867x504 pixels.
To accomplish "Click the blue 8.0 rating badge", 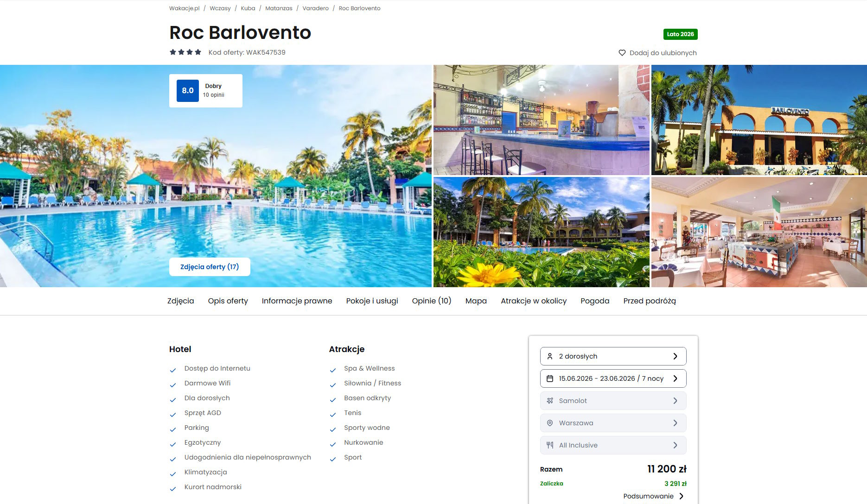I will 188,91.
